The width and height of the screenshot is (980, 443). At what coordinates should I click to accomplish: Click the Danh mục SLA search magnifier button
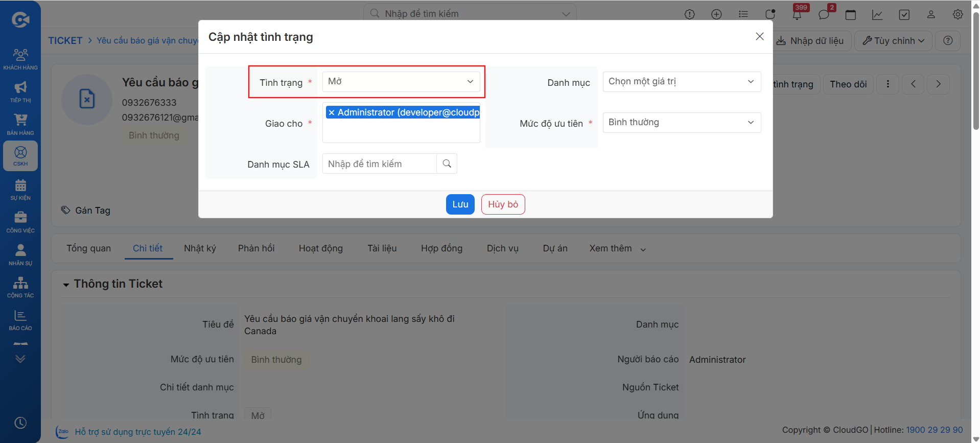point(447,164)
